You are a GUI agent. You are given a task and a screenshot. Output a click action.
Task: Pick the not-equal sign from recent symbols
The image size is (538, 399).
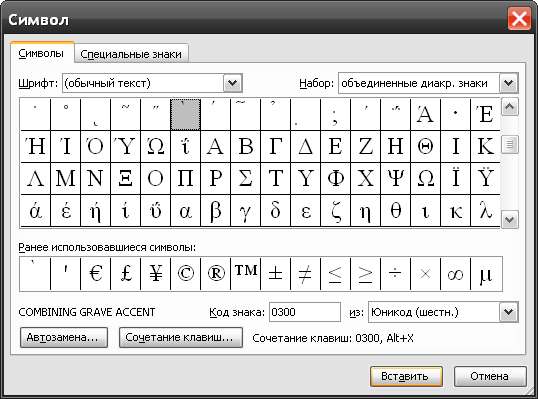(305, 274)
